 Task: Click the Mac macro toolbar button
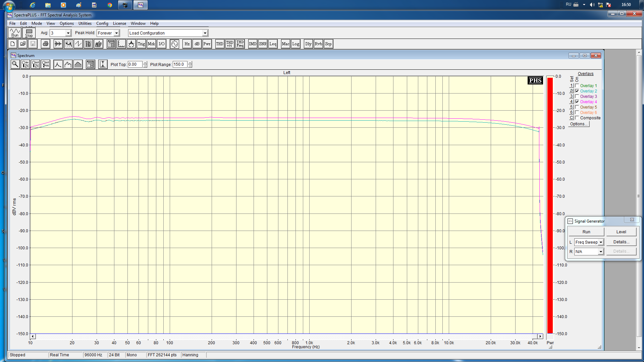coord(285,44)
